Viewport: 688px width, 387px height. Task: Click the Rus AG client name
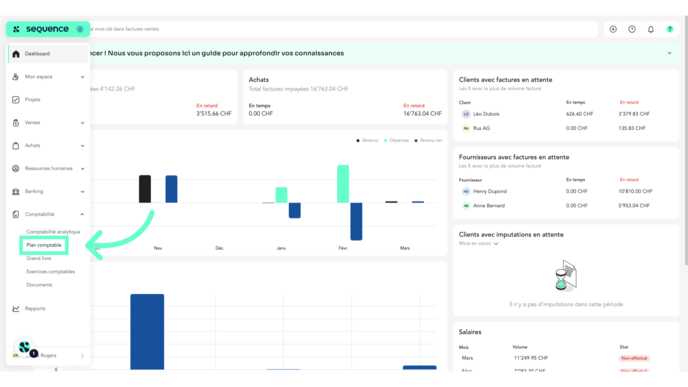pyautogui.click(x=481, y=128)
